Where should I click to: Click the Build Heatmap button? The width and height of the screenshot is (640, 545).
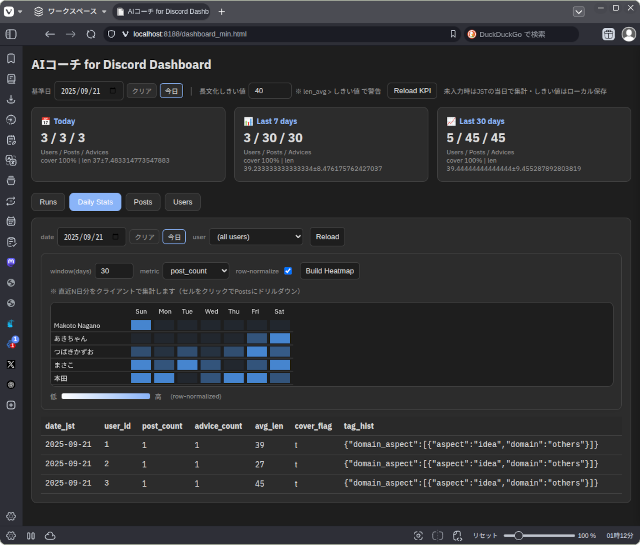click(x=329, y=271)
